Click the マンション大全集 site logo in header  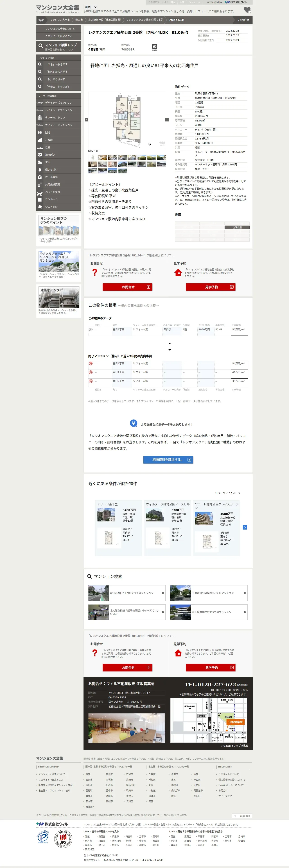(x=58, y=9)
